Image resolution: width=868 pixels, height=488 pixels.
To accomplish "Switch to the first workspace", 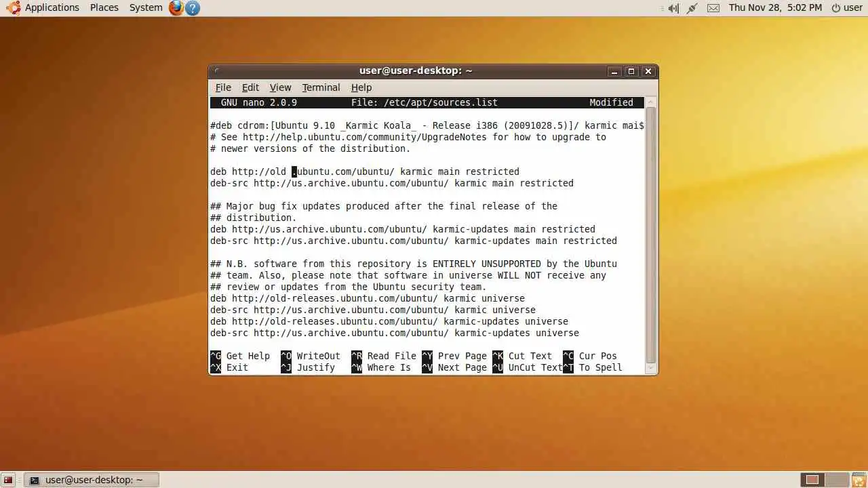I will click(812, 480).
